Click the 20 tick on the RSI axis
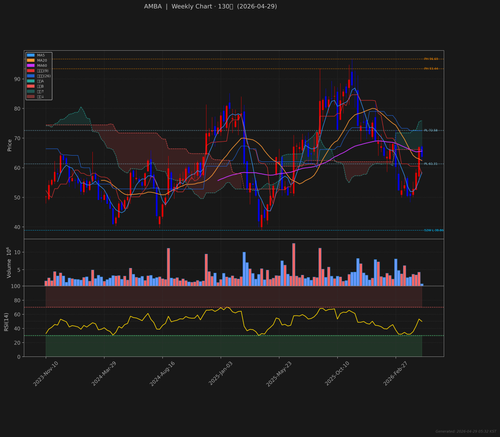The width and height of the screenshot is (500, 437). [17, 343]
